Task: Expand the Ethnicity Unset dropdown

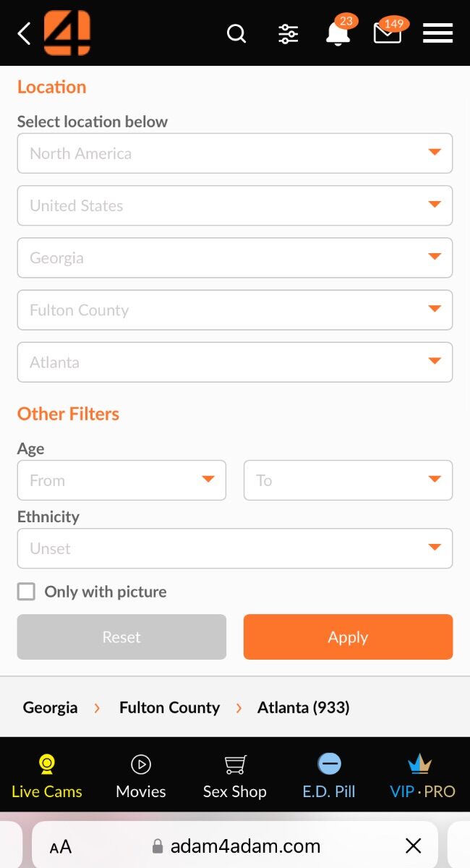Action: click(235, 548)
